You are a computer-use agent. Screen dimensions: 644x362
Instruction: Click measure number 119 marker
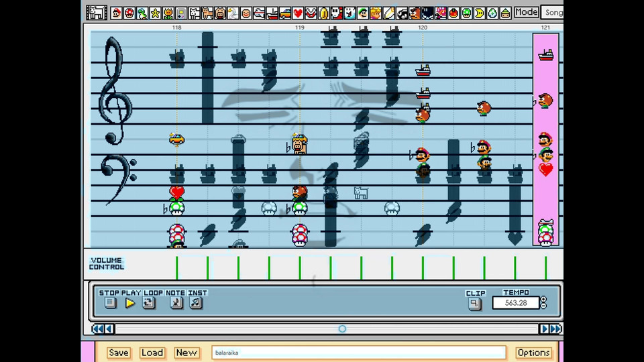[x=299, y=27]
